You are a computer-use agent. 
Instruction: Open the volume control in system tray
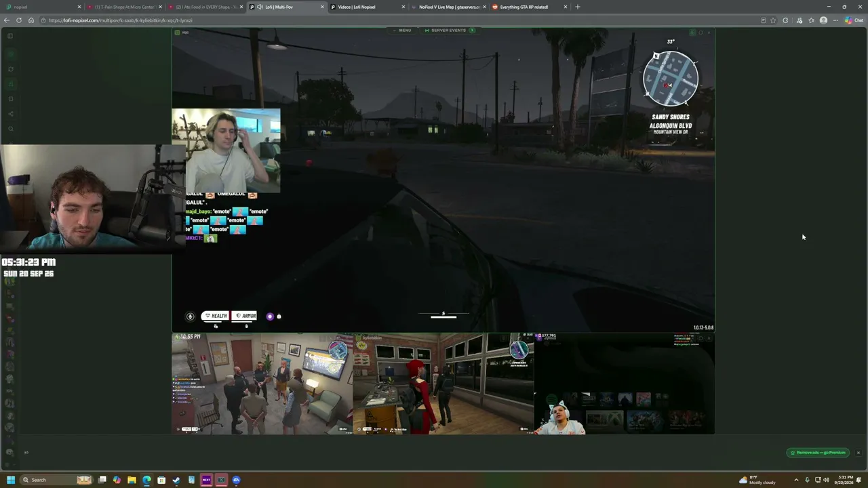pyautogui.click(x=826, y=480)
